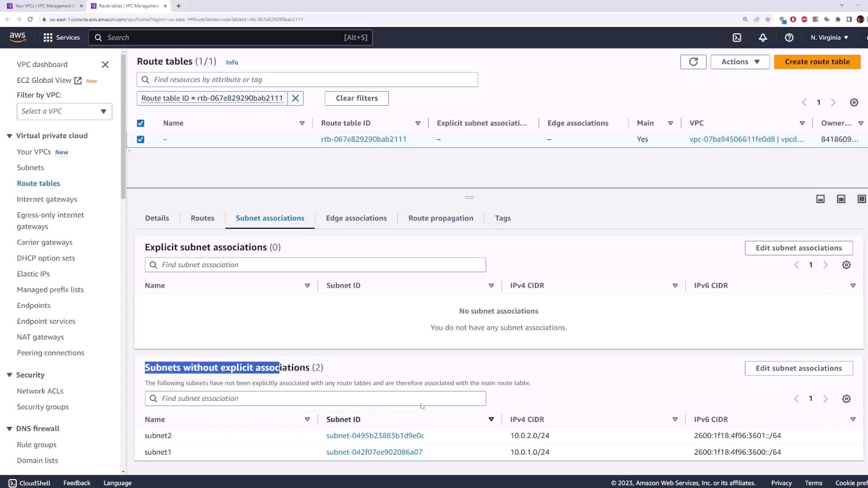Switch to the Edge associations tab

point(356,218)
